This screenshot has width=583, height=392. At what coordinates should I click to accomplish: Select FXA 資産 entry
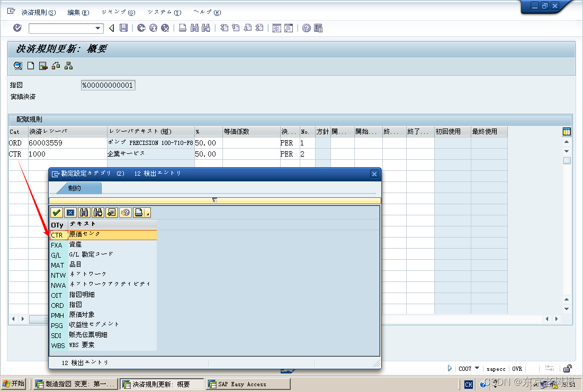pos(103,245)
